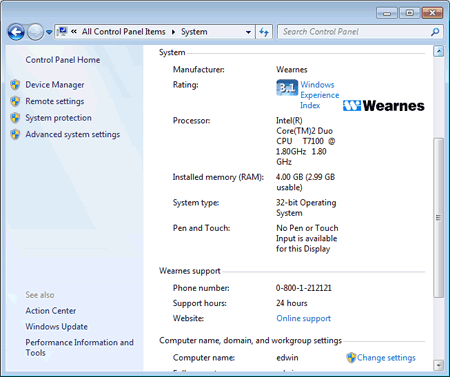Open Windows Experience Index link
Image resolution: width=450 pixels, height=377 pixels.
319,95
